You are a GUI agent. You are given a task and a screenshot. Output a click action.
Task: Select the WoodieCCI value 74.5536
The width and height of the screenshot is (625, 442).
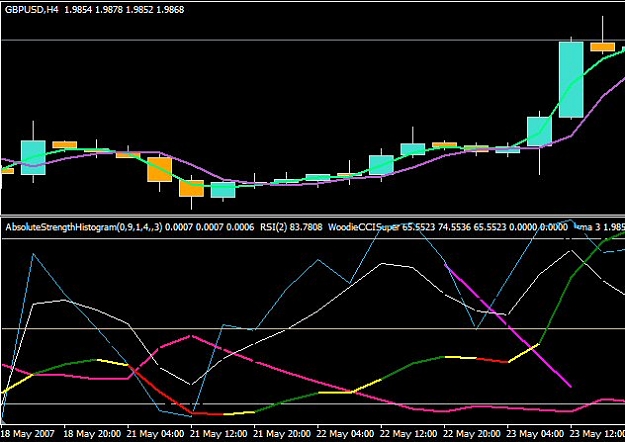point(454,228)
